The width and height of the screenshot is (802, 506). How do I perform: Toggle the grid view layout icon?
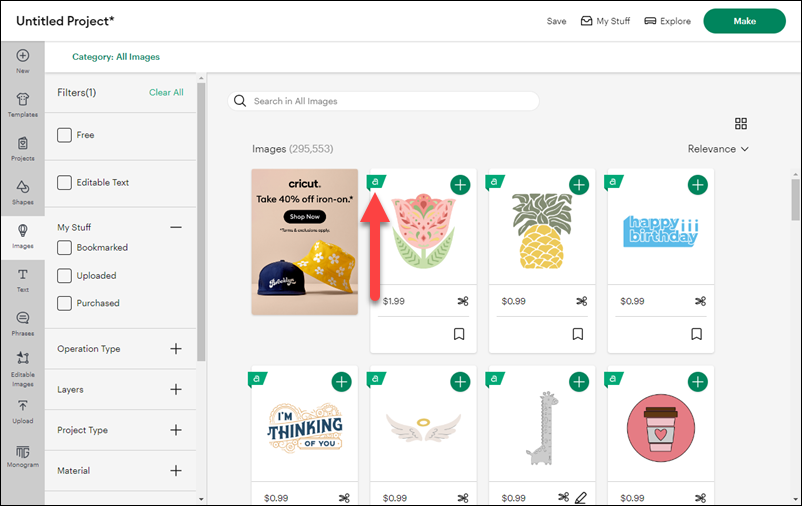(741, 124)
